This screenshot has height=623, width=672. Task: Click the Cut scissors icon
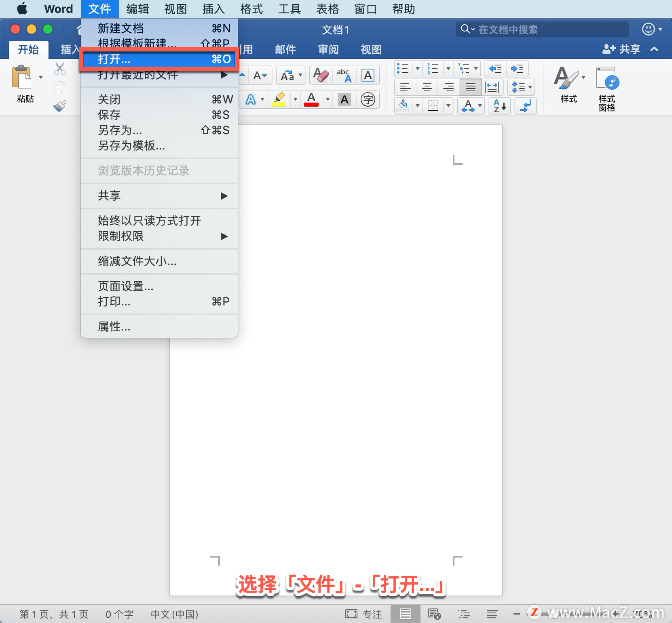pos(60,69)
